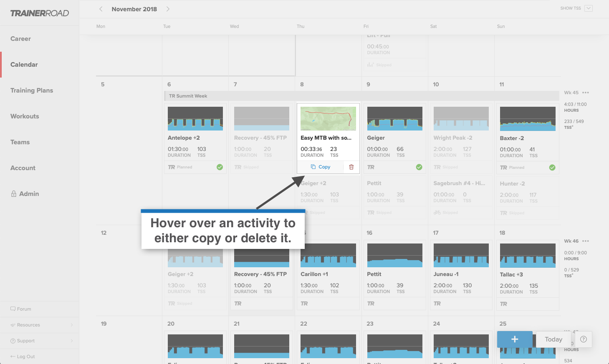Click the TrainerRoad logo

click(40, 13)
